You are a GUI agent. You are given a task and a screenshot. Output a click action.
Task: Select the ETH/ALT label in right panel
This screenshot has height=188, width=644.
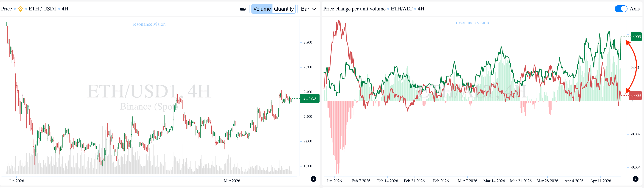(402, 9)
